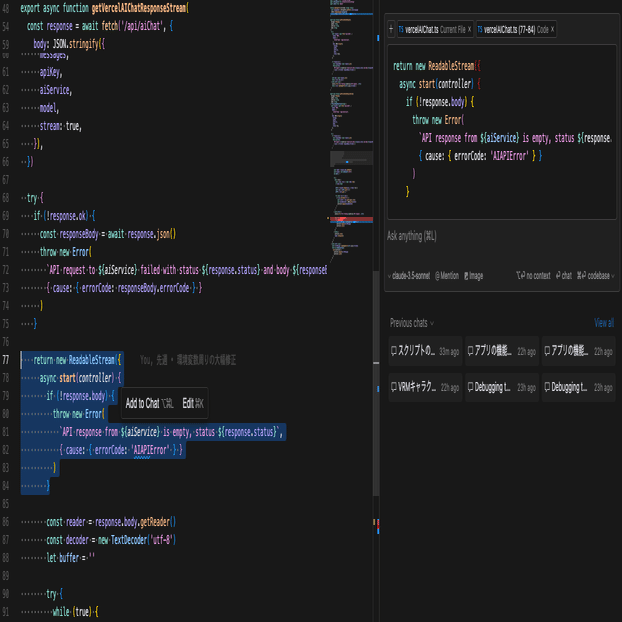Click 'const reader = response.body.getReader()' line
The image size is (622, 622).
pos(111,522)
